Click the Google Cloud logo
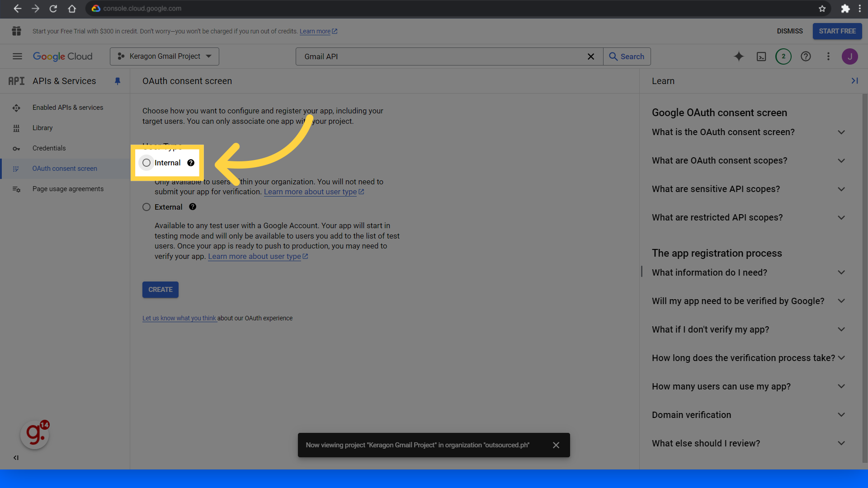 click(x=62, y=56)
